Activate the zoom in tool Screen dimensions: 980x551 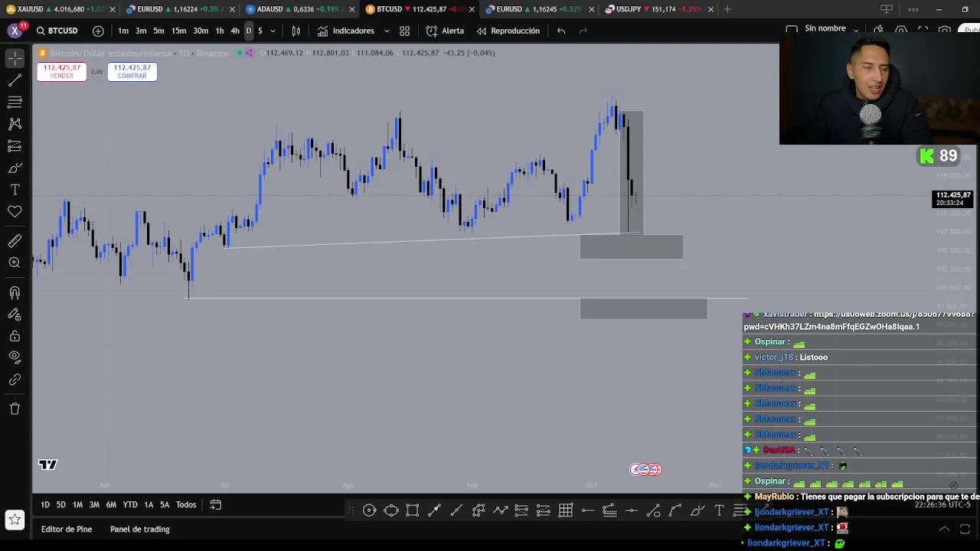point(15,262)
